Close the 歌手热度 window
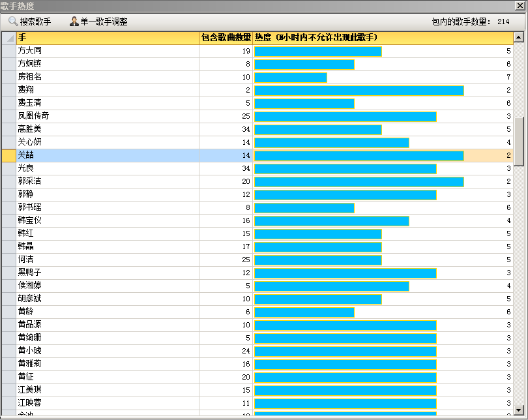Image resolution: width=528 pixels, height=420 pixels. pyautogui.click(x=519, y=6)
